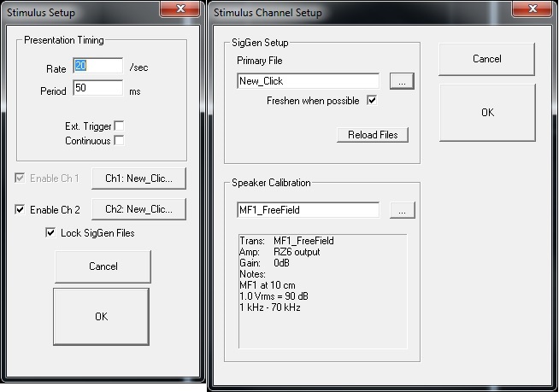This screenshot has width=559, height=392.
Task: Click the 'Trans: MF1_FreeField' line
Action: coord(286,241)
